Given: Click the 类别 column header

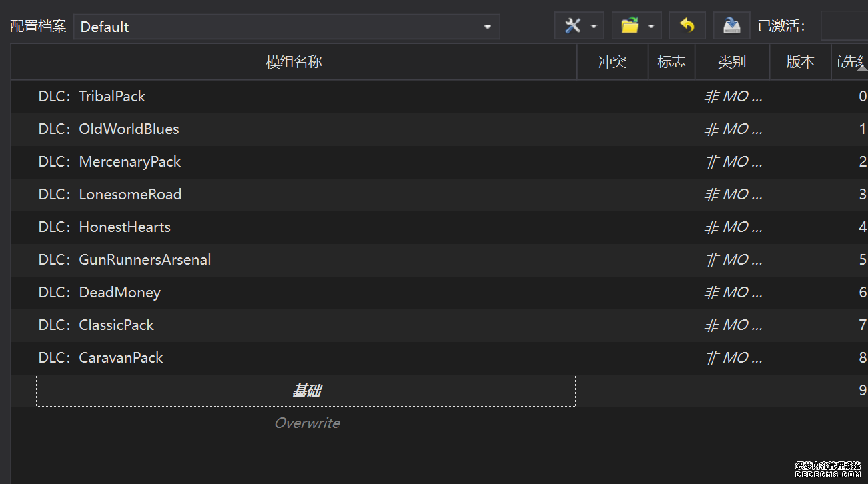Looking at the screenshot, I should (732, 62).
